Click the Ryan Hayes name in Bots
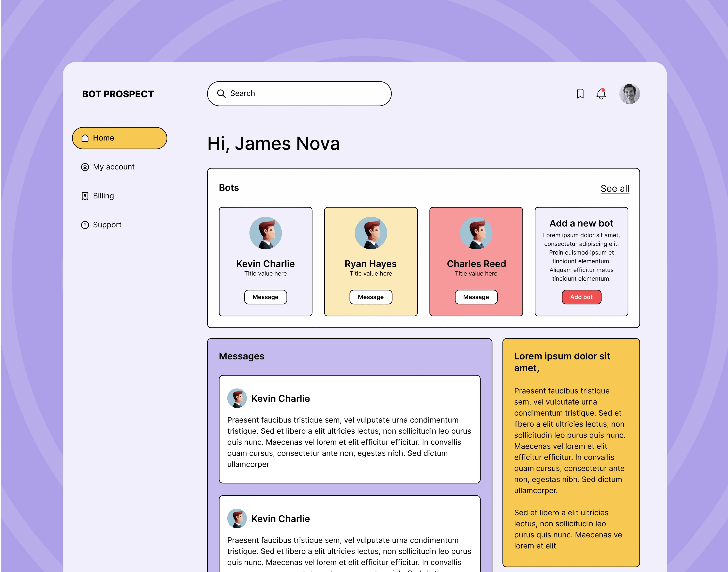 (x=371, y=264)
